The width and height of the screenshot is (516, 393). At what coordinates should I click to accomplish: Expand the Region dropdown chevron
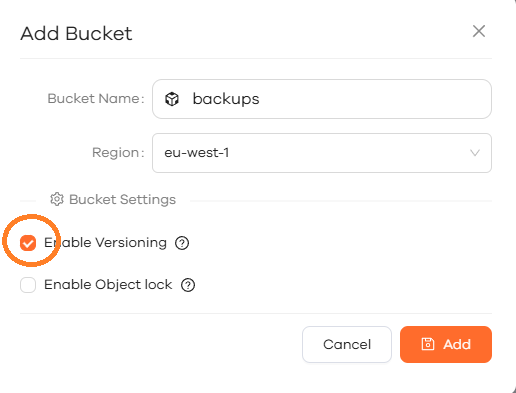point(475,153)
